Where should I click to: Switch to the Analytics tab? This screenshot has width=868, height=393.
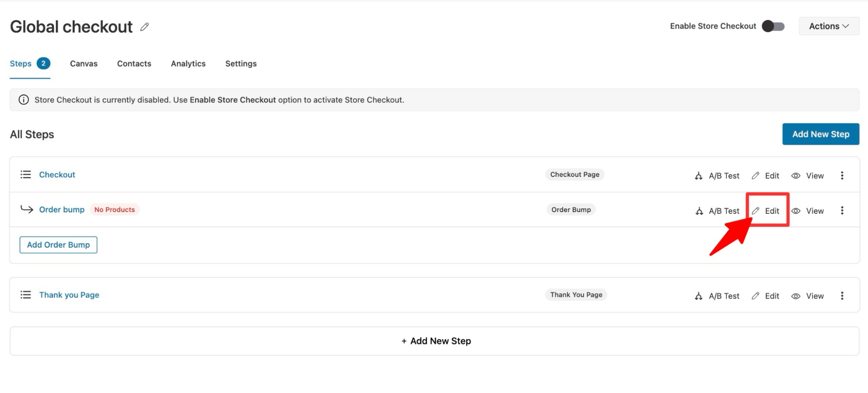click(x=188, y=64)
